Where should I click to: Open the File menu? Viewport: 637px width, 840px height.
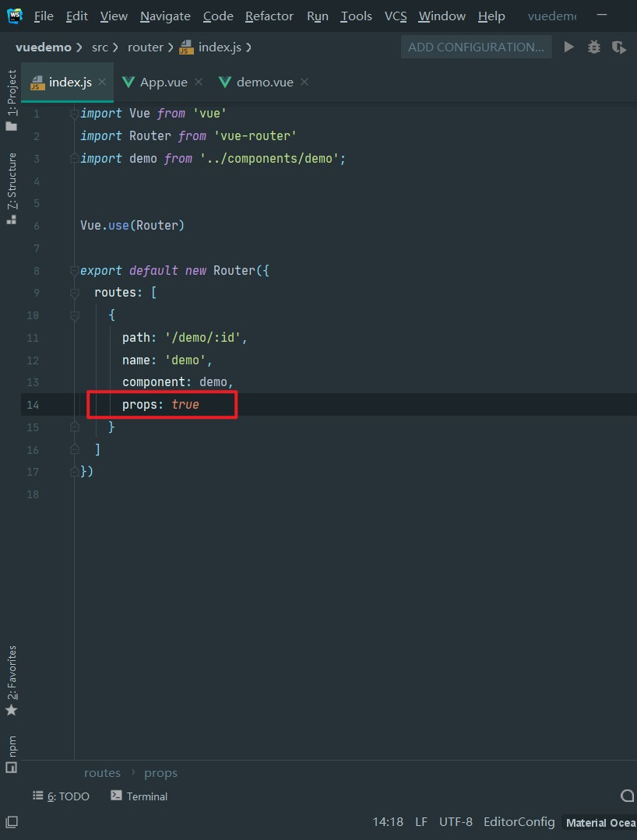(44, 16)
